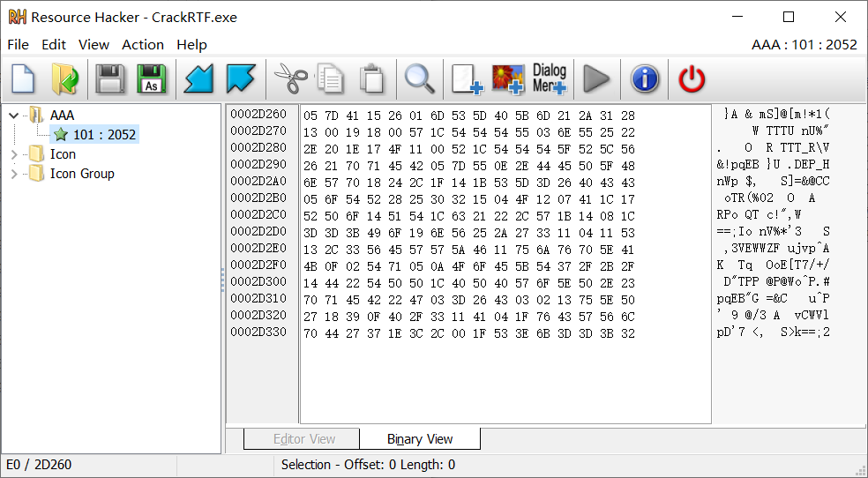Expand the Icon tree node
The image size is (868, 478).
[x=14, y=154]
